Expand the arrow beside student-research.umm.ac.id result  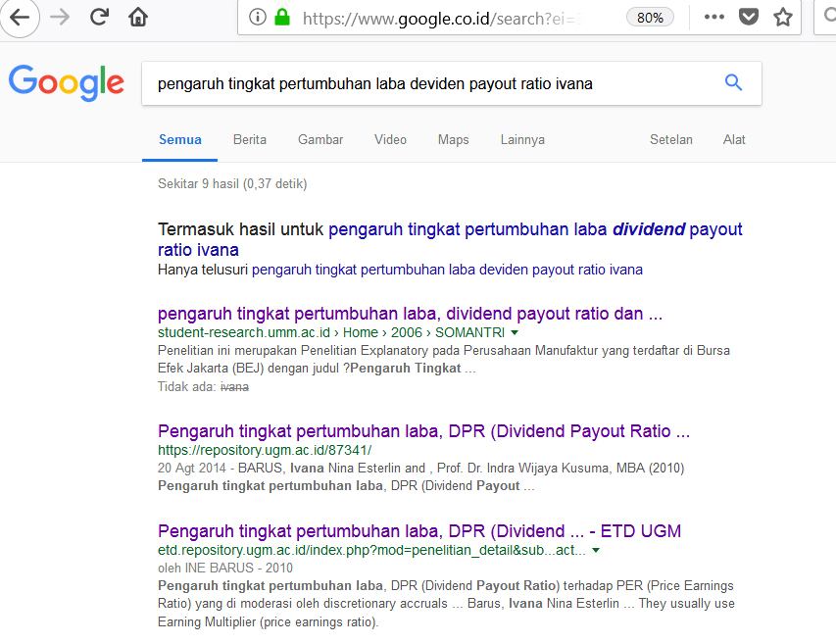[515, 333]
